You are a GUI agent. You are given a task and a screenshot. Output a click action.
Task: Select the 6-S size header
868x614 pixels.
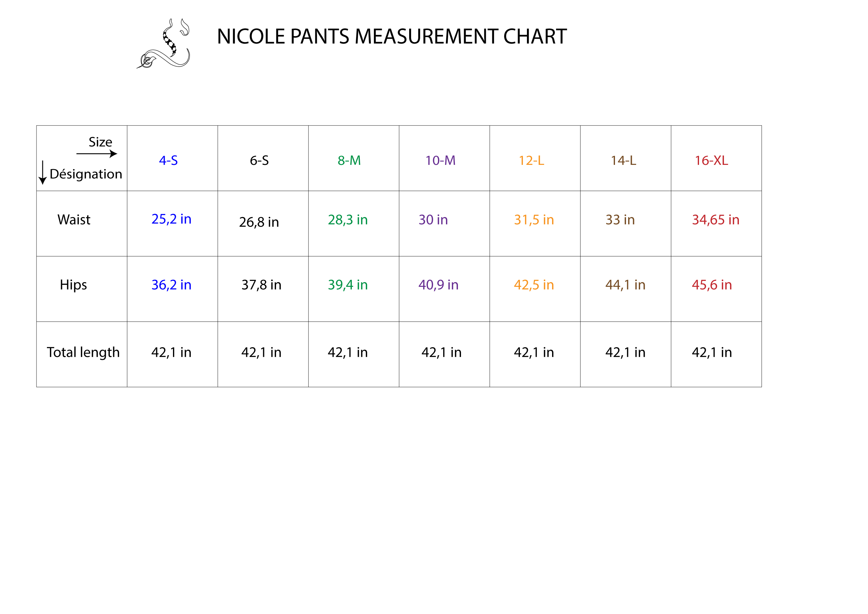pyautogui.click(x=259, y=160)
